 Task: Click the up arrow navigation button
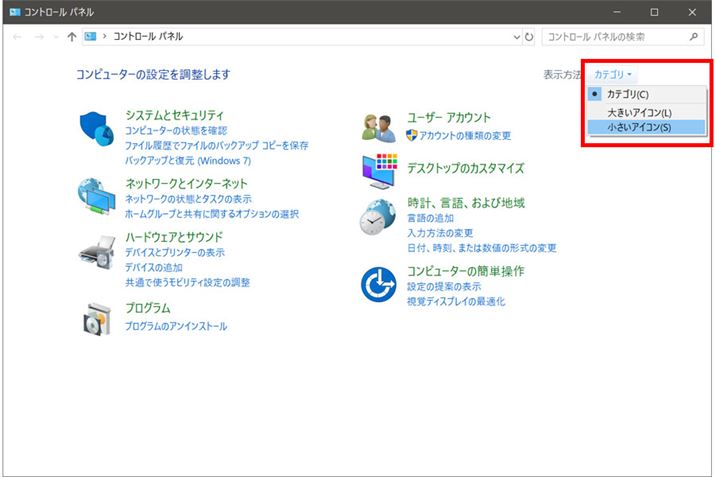click(70, 37)
